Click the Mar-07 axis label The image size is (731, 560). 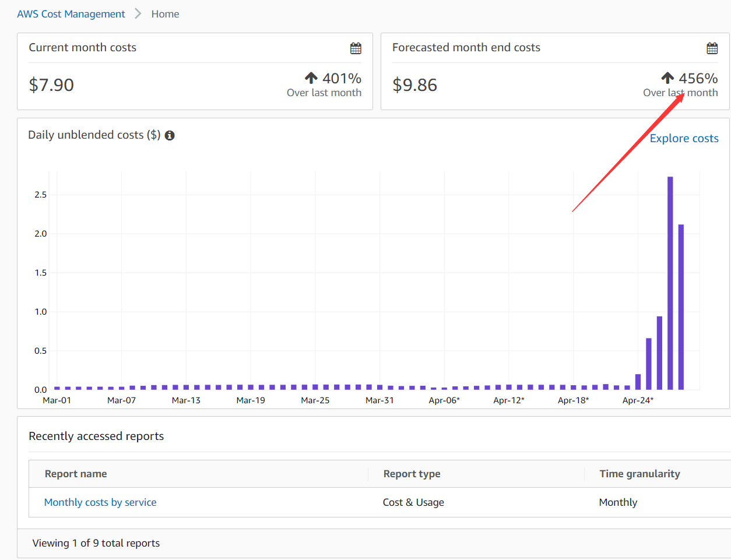pos(121,400)
